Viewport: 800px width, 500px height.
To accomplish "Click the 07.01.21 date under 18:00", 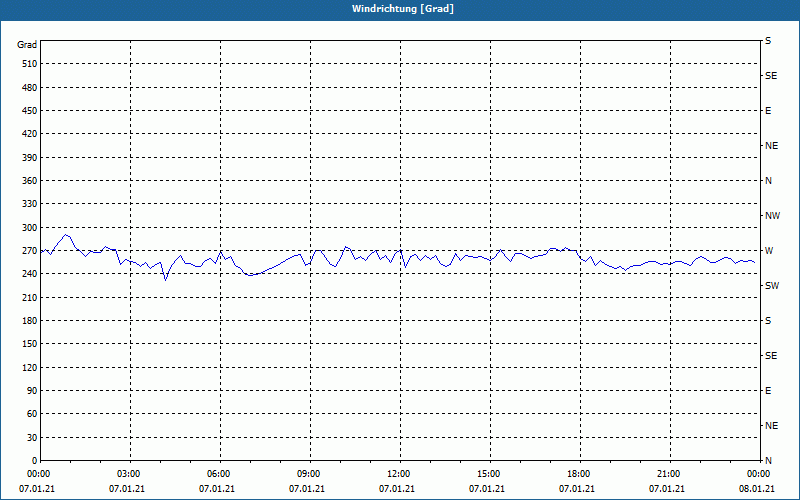I will coord(577,489).
